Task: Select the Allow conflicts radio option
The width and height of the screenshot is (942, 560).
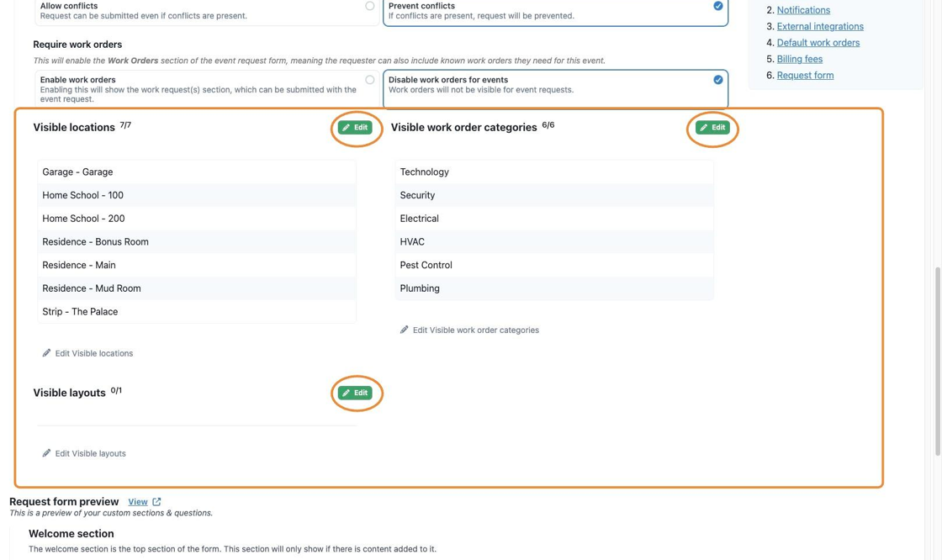Action: point(370,6)
